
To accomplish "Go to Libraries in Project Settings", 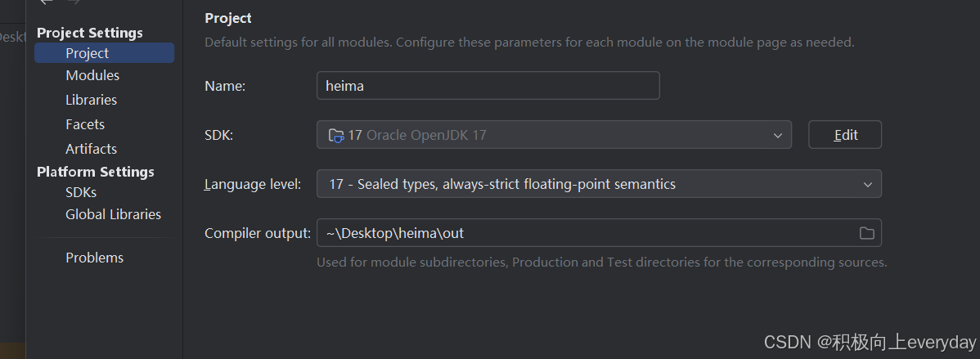I will [91, 100].
